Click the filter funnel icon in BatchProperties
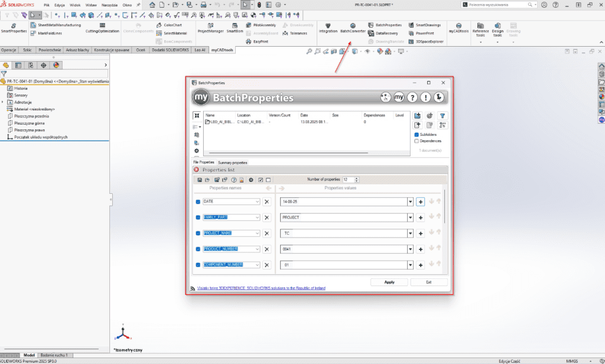Image resolution: width=605 pixels, height=364 pixels. 443,115
